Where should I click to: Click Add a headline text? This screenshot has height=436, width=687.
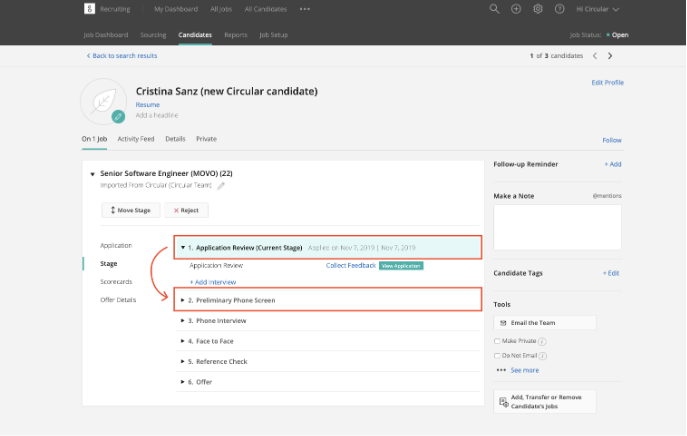[157, 115]
